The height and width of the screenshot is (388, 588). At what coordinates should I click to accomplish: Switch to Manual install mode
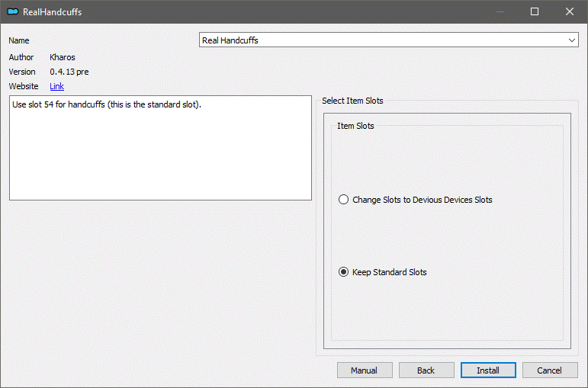[x=365, y=370]
